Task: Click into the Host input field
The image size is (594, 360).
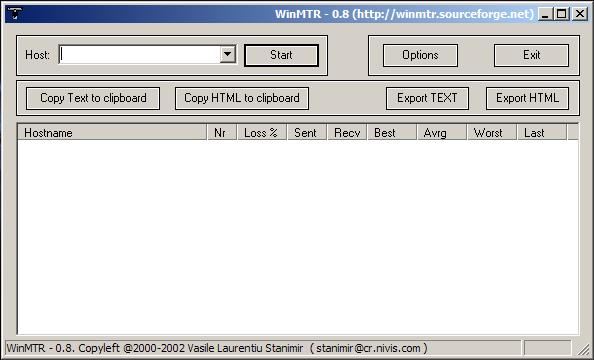Action: (x=140, y=55)
